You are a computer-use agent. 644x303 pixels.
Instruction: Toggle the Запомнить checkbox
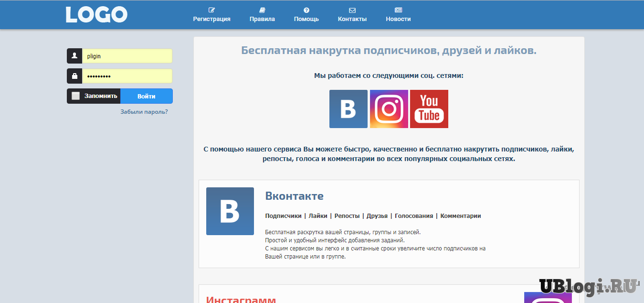click(x=75, y=96)
